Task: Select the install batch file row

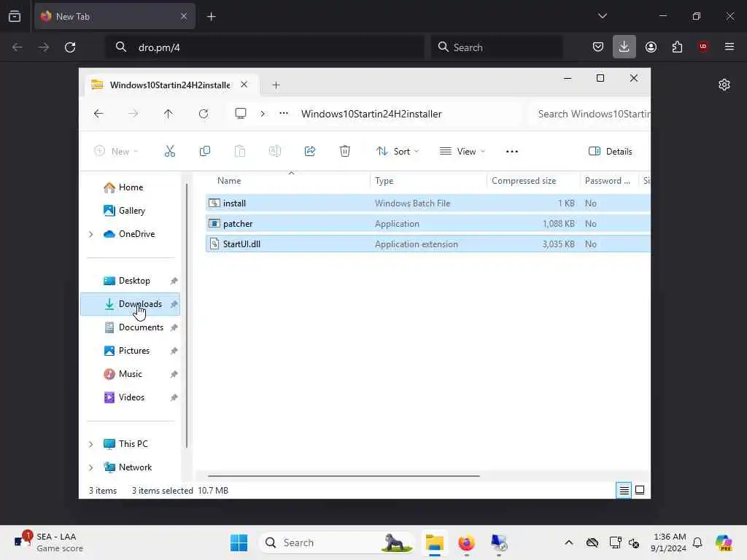Action: (427, 203)
